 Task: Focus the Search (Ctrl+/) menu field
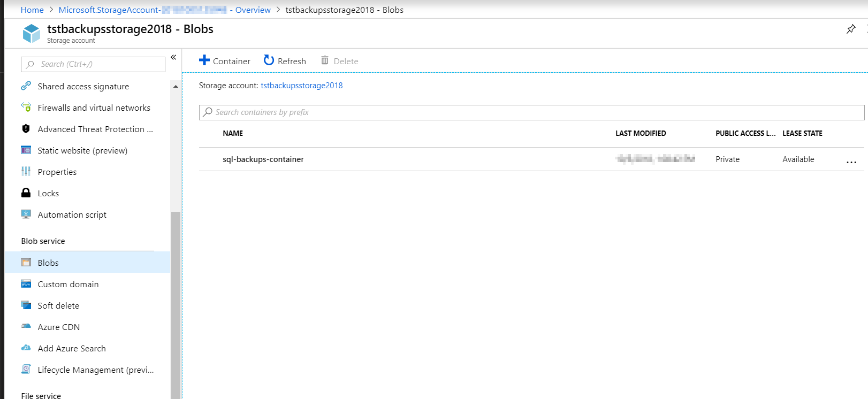coord(93,64)
